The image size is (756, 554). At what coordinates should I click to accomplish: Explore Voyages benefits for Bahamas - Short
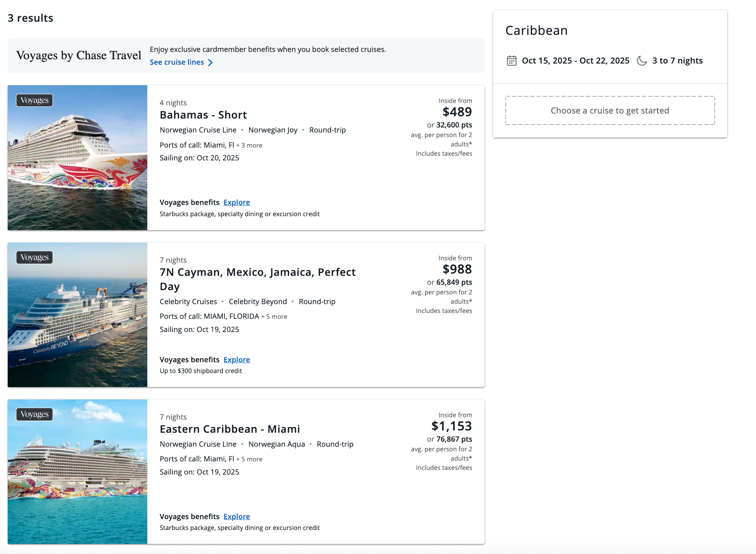click(x=236, y=203)
